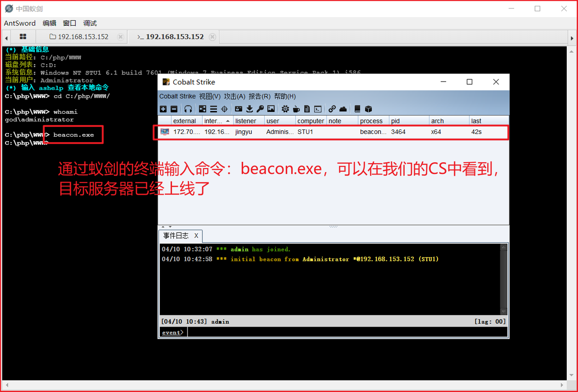Click the gear icon in Cobalt Strike toolbar
The height and width of the screenshot is (392, 578).
[x=285, y=109]
